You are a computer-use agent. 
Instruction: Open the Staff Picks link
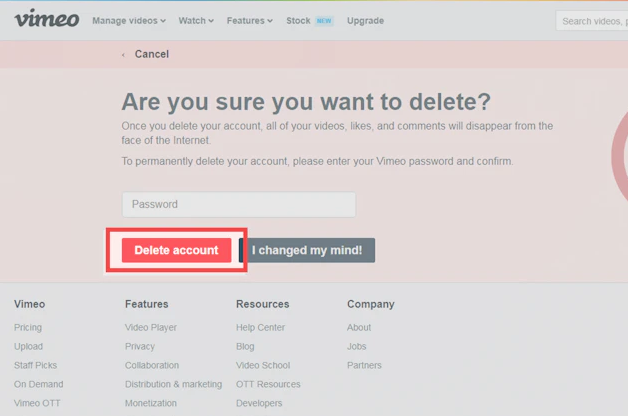coord(35,365)
